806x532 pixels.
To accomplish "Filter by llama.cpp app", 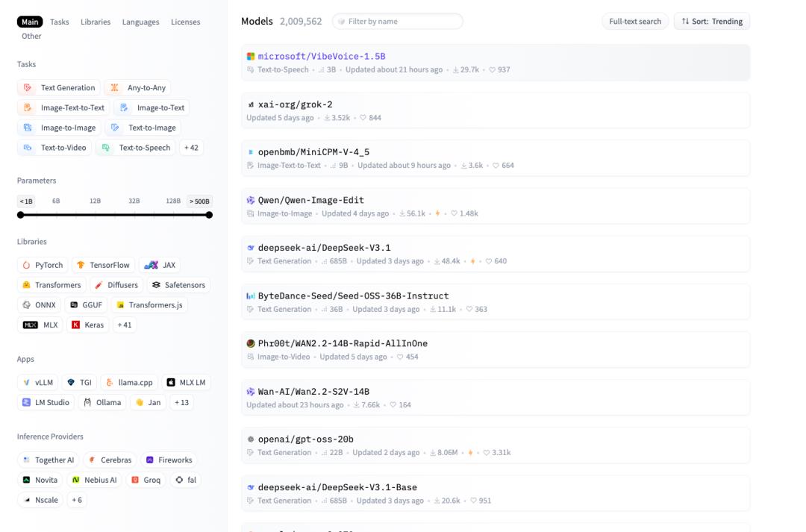I will click(130, 383).
